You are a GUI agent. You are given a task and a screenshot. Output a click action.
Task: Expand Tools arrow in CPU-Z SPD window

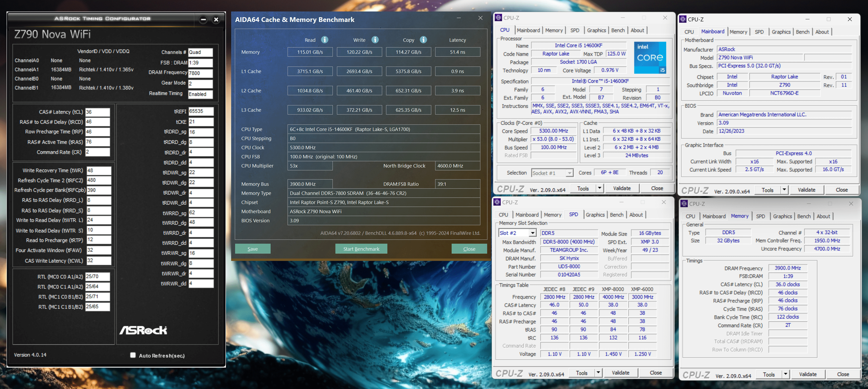(x=598, y=373)
